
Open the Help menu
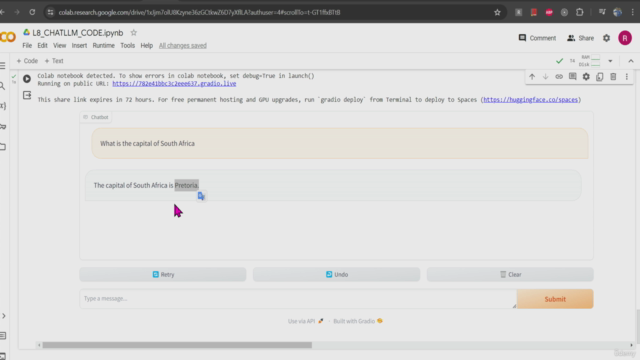tap(147, 45)
